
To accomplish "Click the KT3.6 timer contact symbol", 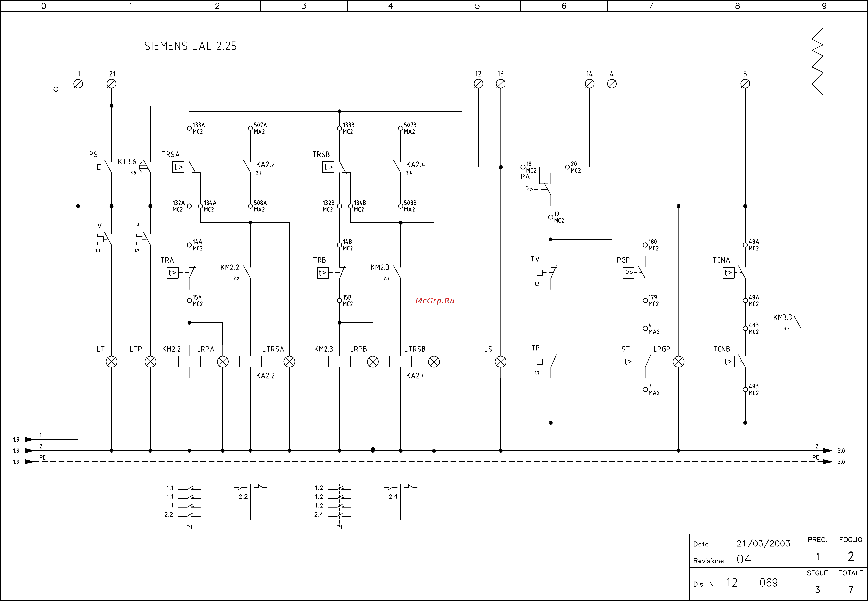I will [145, 167].
